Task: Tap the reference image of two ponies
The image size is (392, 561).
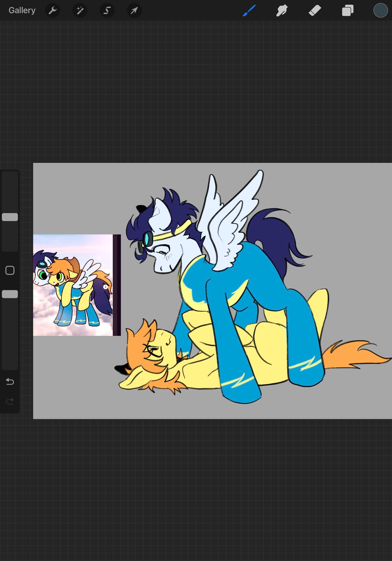Action: (x=77, y=285)
